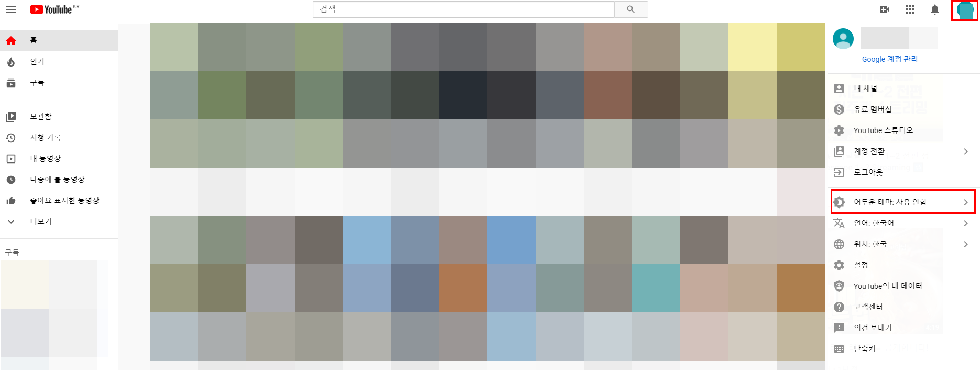
Task: Open the YouTube apps grid icon
Action: 910,9
